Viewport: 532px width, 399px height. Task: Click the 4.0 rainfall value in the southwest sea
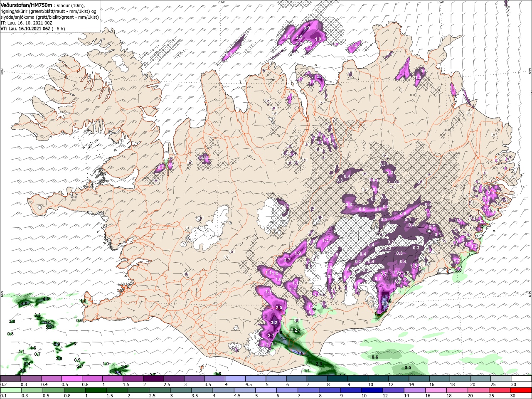click(24, 303)
